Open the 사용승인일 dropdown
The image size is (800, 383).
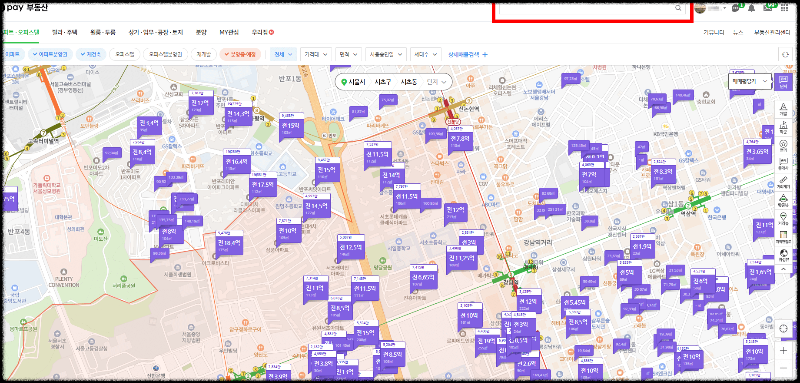386,54
